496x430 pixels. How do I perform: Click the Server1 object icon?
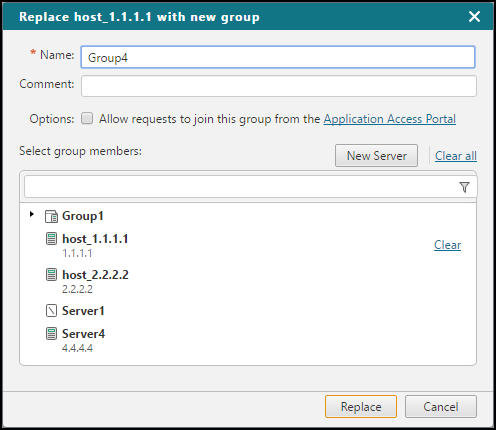pyautogui.click(x=51, y=311)
